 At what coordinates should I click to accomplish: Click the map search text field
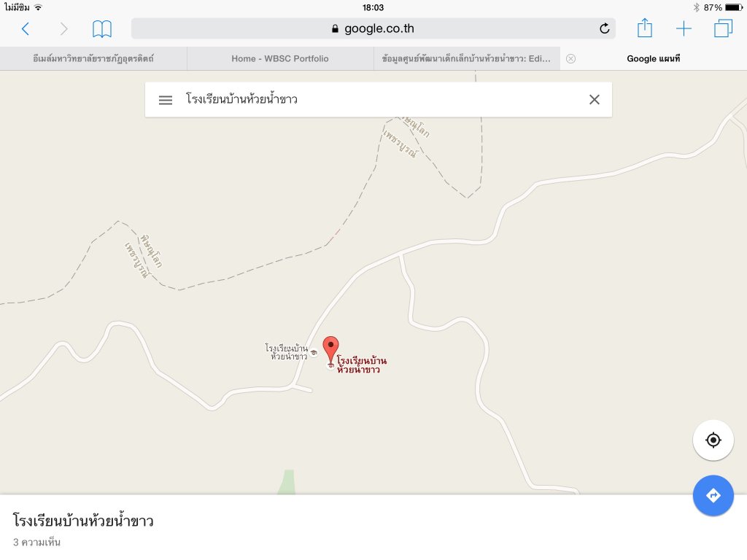[381, 99]
